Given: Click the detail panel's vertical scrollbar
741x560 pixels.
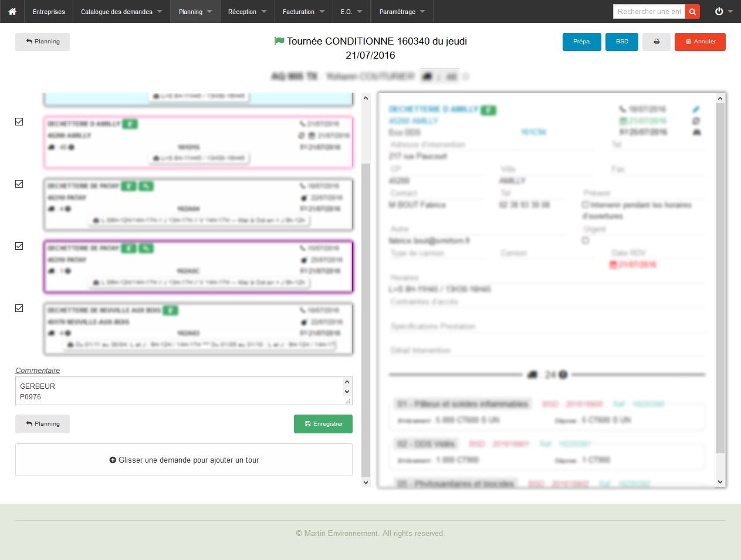Looking at the screenshot, I should point(720,276).
